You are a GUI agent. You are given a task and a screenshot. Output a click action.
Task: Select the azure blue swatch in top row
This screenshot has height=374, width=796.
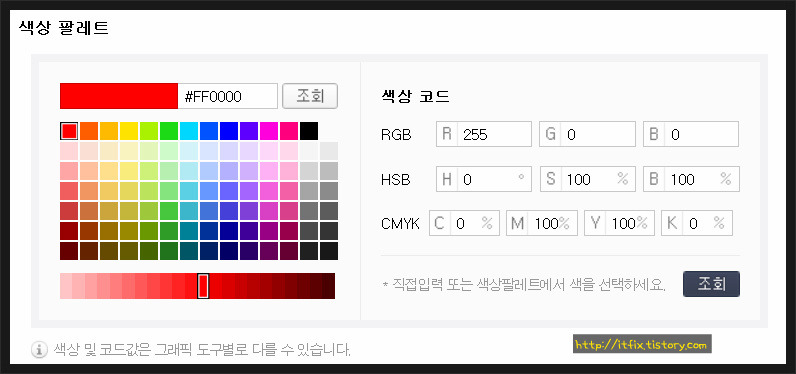point(209,131)
